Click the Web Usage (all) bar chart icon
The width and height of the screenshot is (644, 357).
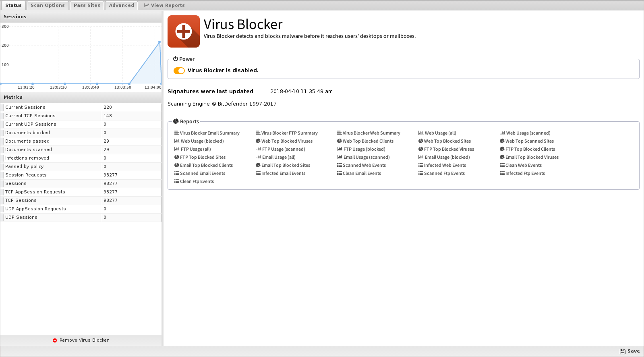click(x=421, y=133)
